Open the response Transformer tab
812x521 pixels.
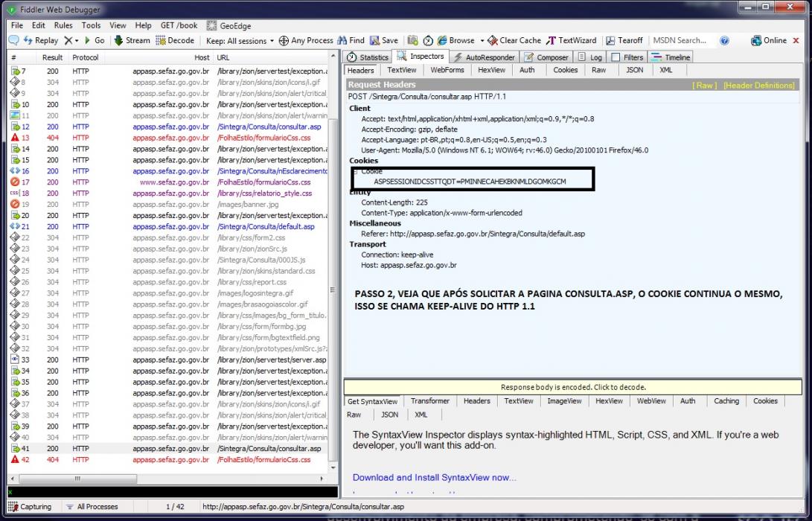point(430,401)
